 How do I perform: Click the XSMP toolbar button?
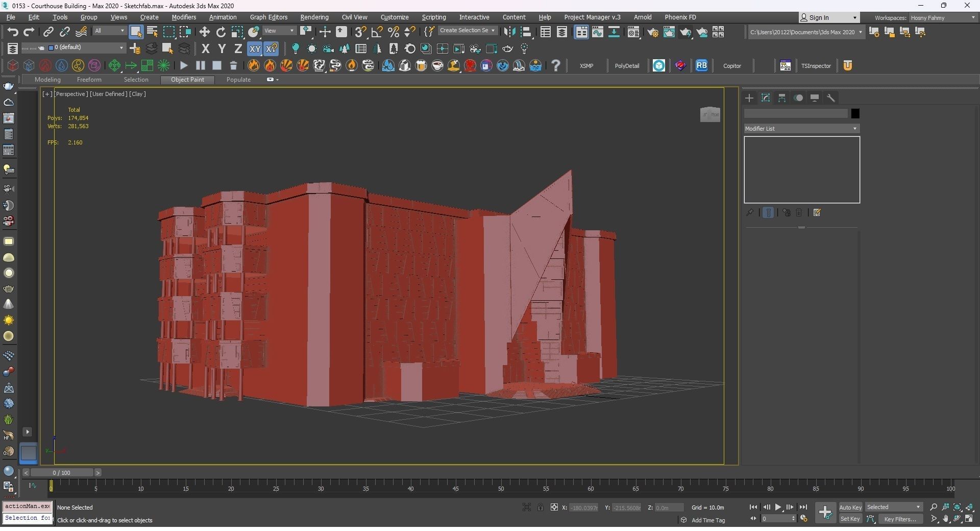point(586,66)
